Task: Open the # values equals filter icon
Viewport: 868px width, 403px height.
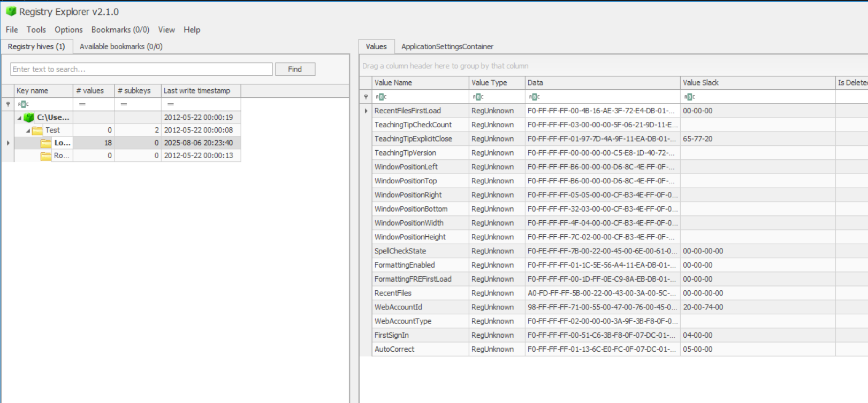Action: [x=82, y=104]
